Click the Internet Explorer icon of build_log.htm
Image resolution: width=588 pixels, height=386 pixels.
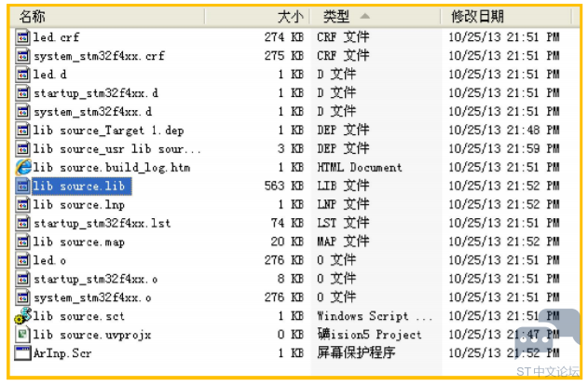[x=23, y=167]
